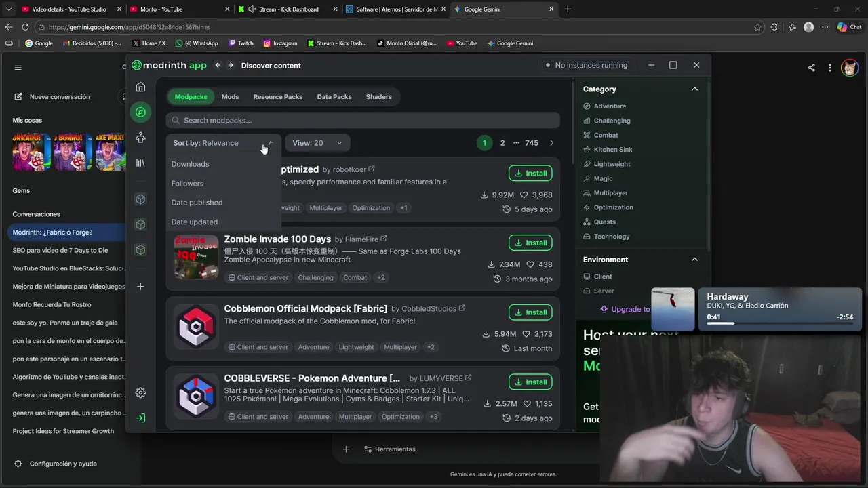
Task: Start Nueva conversación in Gemini
Action: [52, 97]
